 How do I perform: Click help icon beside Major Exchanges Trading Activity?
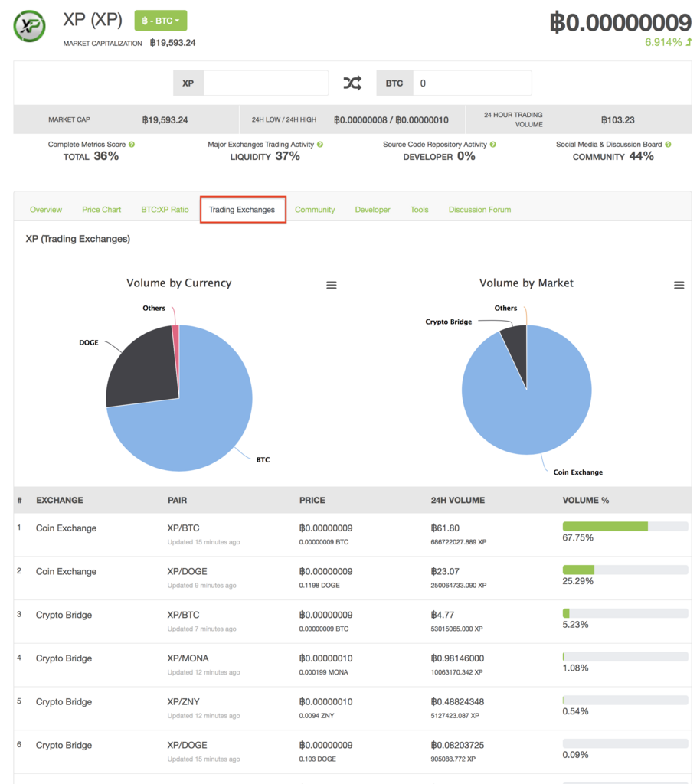[320, 145]
